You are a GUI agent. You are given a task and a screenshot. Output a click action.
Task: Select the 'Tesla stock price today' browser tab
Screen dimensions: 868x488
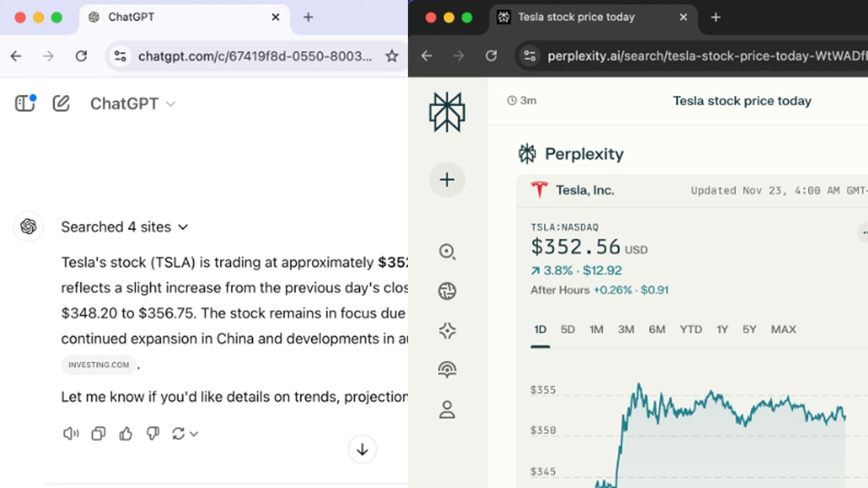tap(593, 17)
